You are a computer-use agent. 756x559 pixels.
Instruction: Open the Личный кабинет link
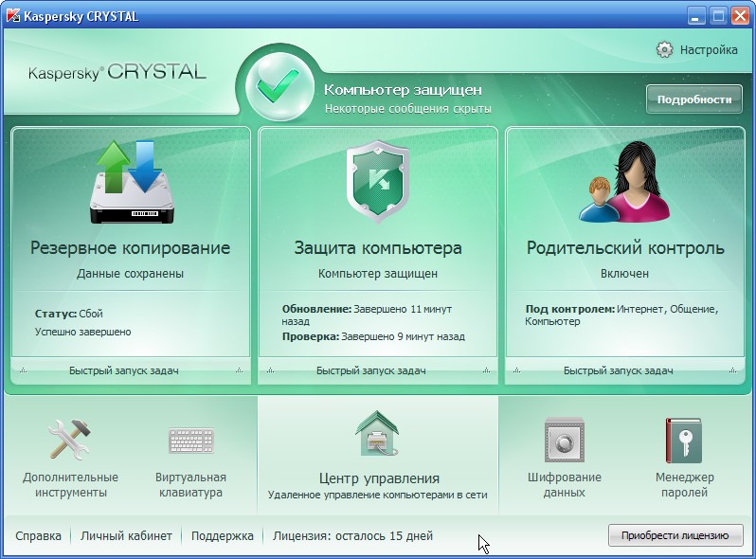pos(126,536)
